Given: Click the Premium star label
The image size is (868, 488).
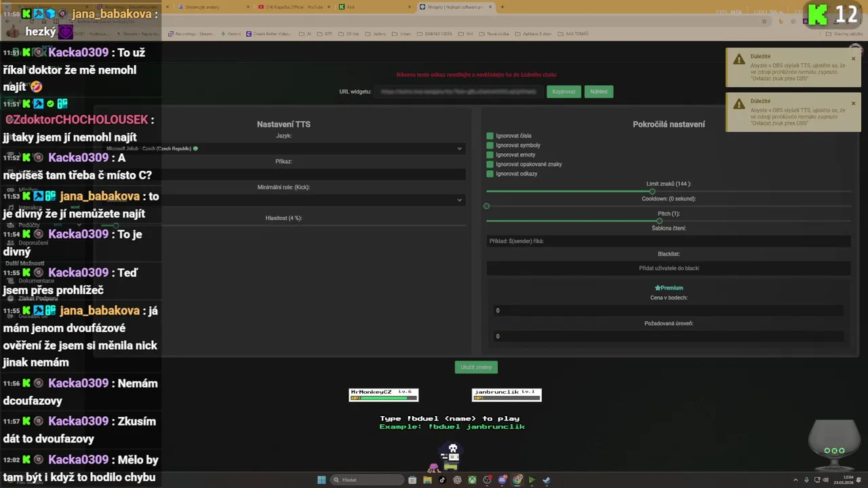Looking at the screenshot, I should [x=669, y=288].
